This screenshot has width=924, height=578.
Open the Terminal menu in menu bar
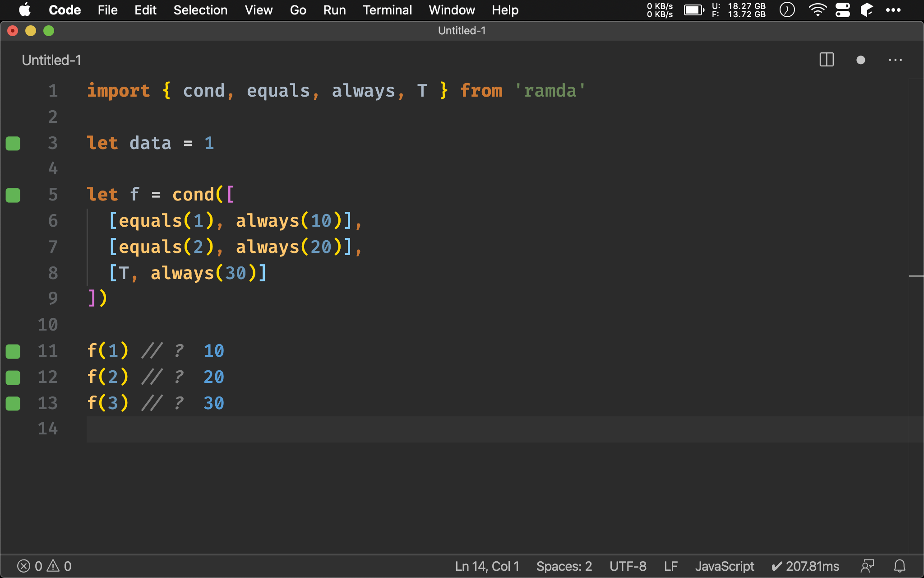tap(387, 9)
